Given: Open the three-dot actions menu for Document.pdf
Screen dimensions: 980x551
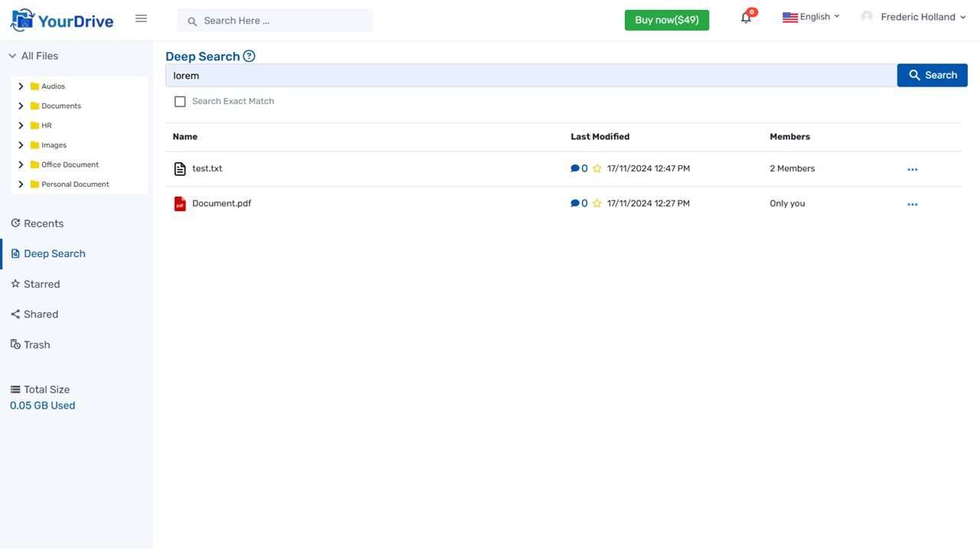Looking at the screenshot, I should (912, 204).
